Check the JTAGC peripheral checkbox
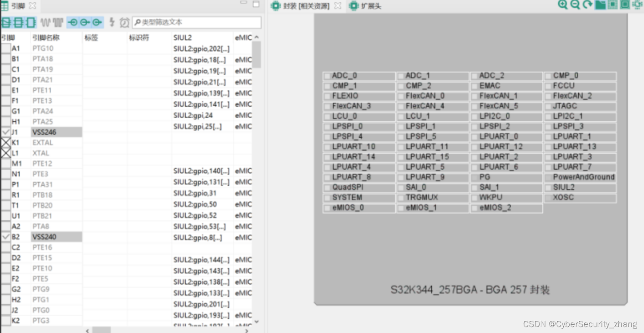The image size is (644, 333). tap(548, 106)
